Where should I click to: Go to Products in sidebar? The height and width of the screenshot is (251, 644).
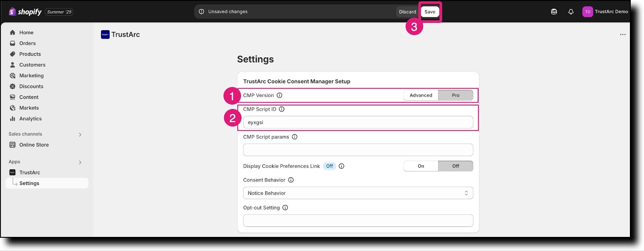coord(30,54)
